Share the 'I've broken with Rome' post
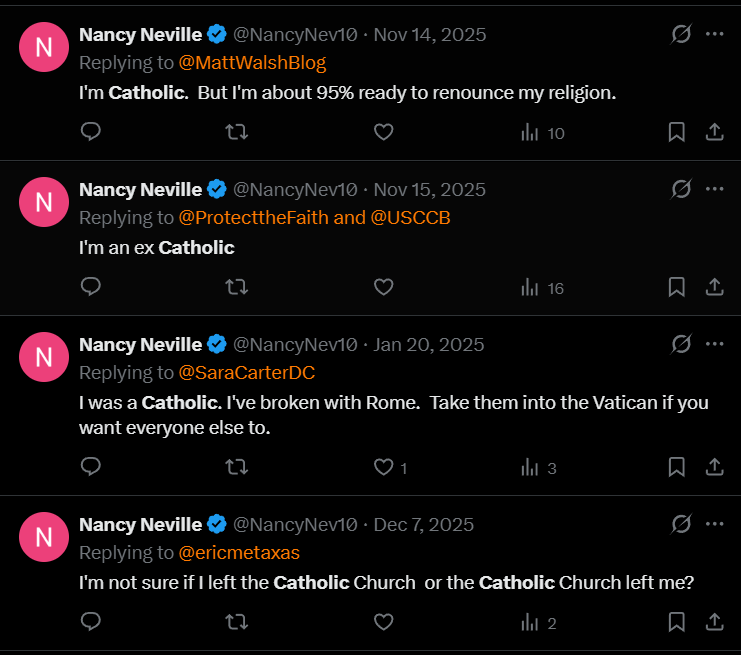The image size is (741, 655). [715, 467]
